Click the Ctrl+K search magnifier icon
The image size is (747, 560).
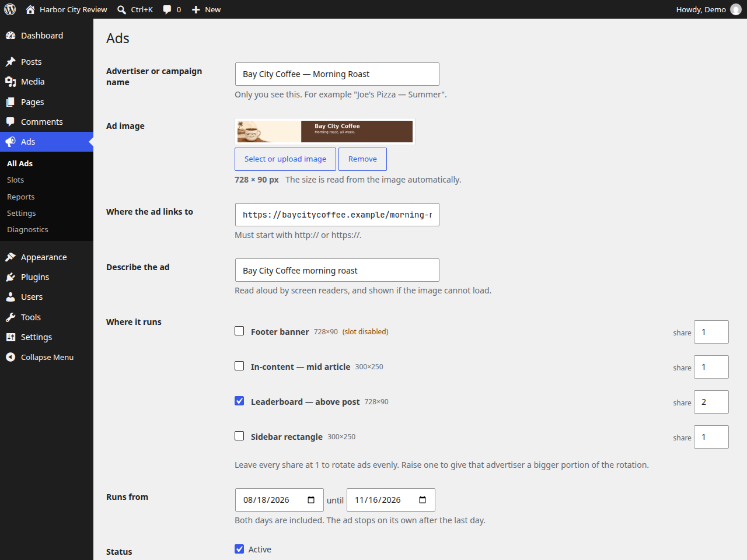click(x=121, y=9)
